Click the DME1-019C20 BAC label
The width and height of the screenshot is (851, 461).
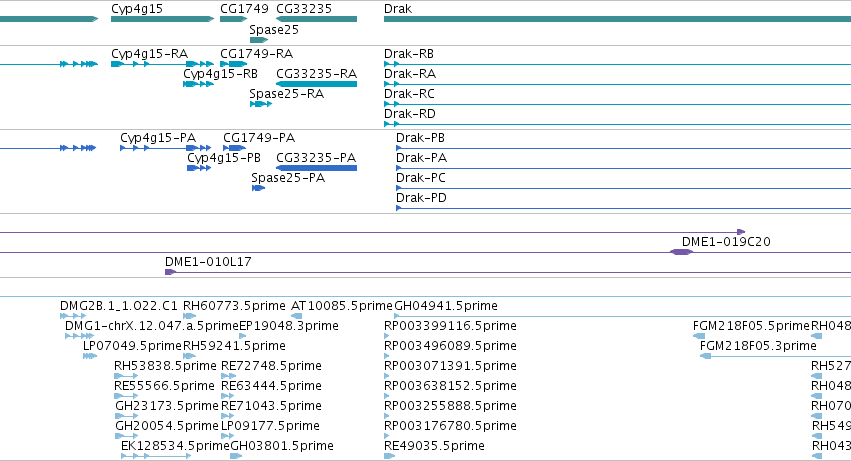(726, 242)
